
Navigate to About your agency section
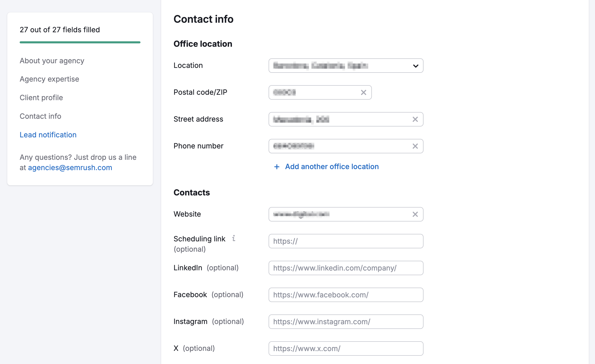tap(52, 60)
